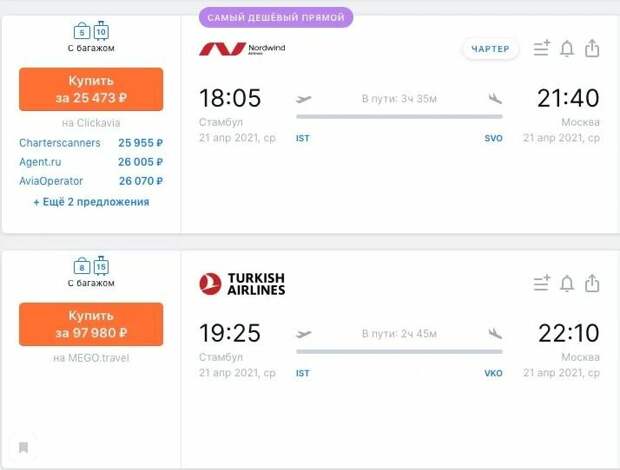Screen dimensions: 620x470
Task: Add Nordwind ticket to comparison list icon
Action: pos(541,48)
